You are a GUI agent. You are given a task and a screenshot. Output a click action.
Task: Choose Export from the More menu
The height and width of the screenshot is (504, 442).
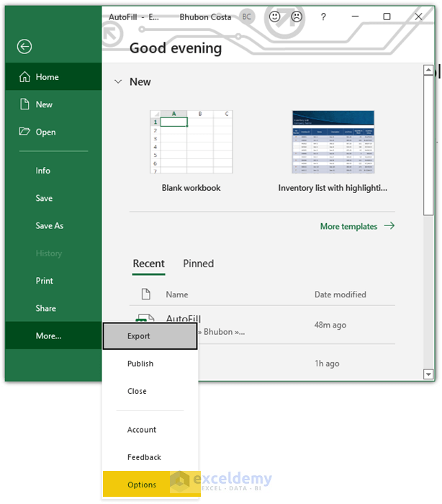point(150,336)
